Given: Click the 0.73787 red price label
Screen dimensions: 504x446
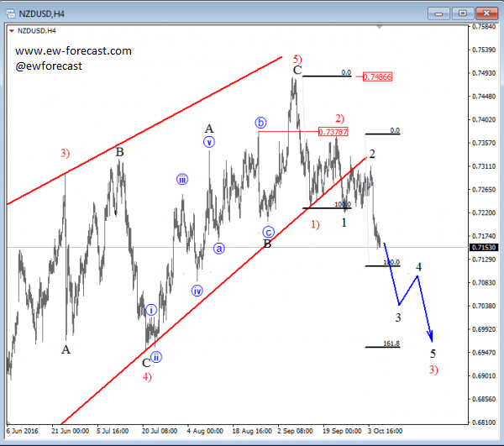Looking at the screenshot, I should coord(333,132).
